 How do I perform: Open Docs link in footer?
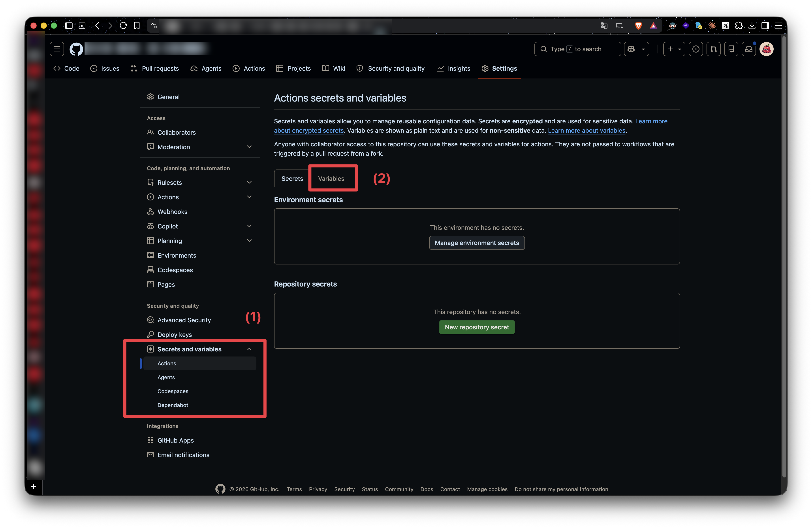[427, 489]
